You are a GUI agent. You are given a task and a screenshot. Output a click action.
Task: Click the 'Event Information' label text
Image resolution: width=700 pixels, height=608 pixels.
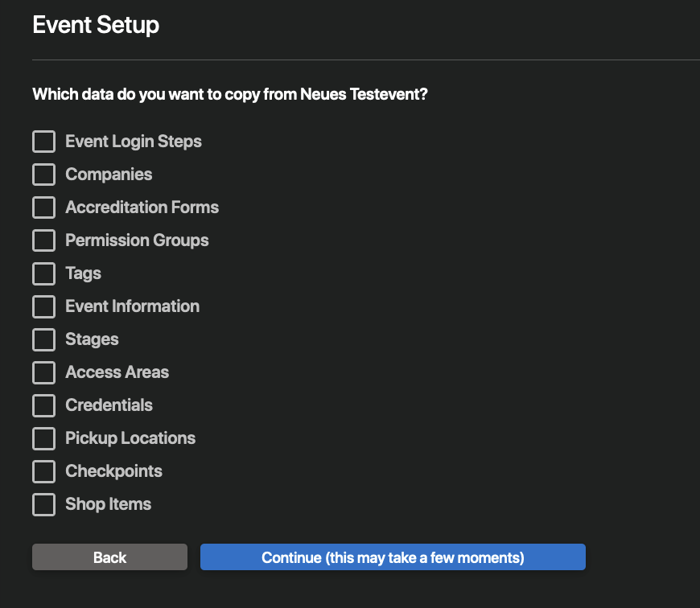pyautogui.click(x=132, y=306)
